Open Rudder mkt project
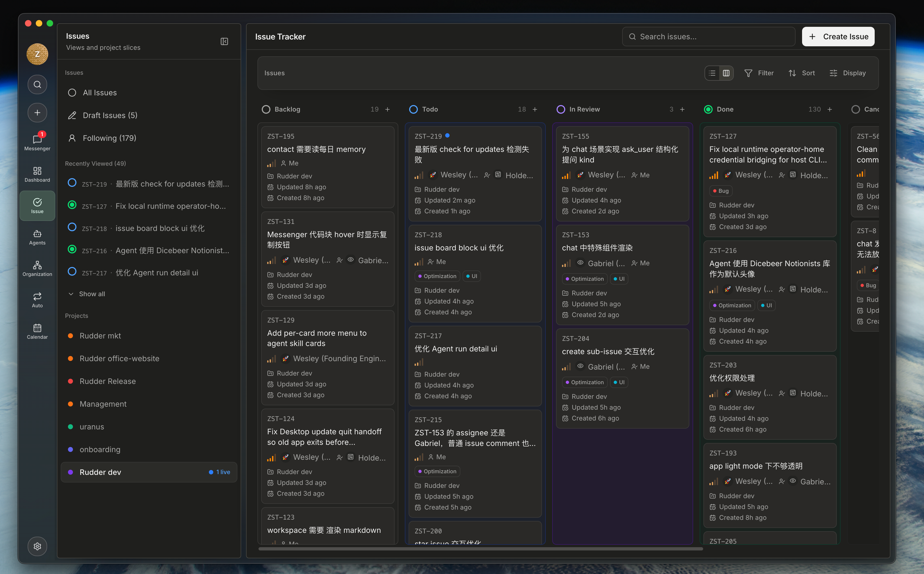The image size is (924, 574). tap(149, 336)
